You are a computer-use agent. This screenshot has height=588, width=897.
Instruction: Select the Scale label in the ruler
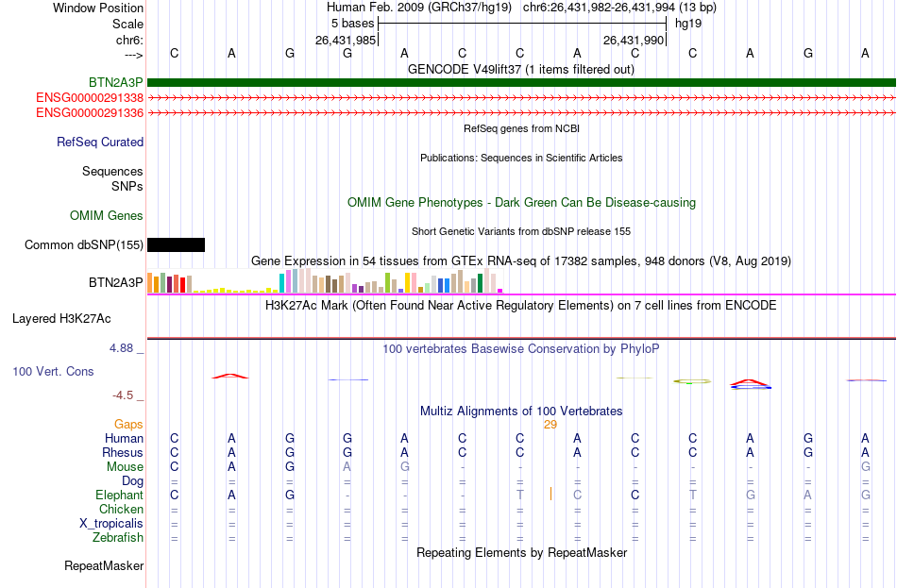click(x=127, y=24)
